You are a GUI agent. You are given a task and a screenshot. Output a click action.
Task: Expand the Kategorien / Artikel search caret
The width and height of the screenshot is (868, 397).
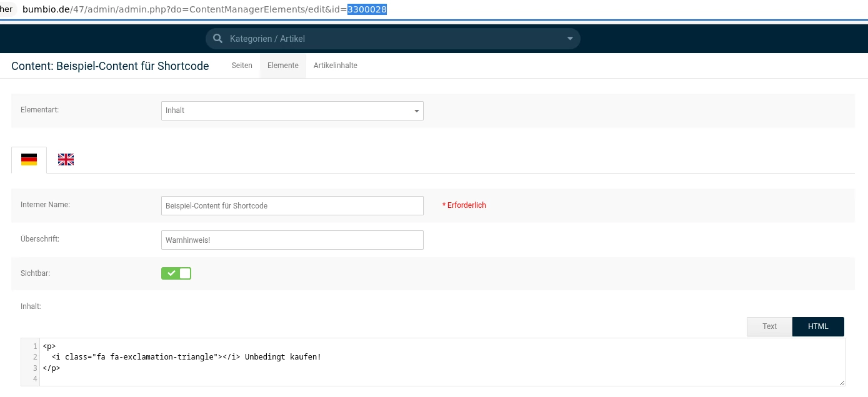(569, 39)
